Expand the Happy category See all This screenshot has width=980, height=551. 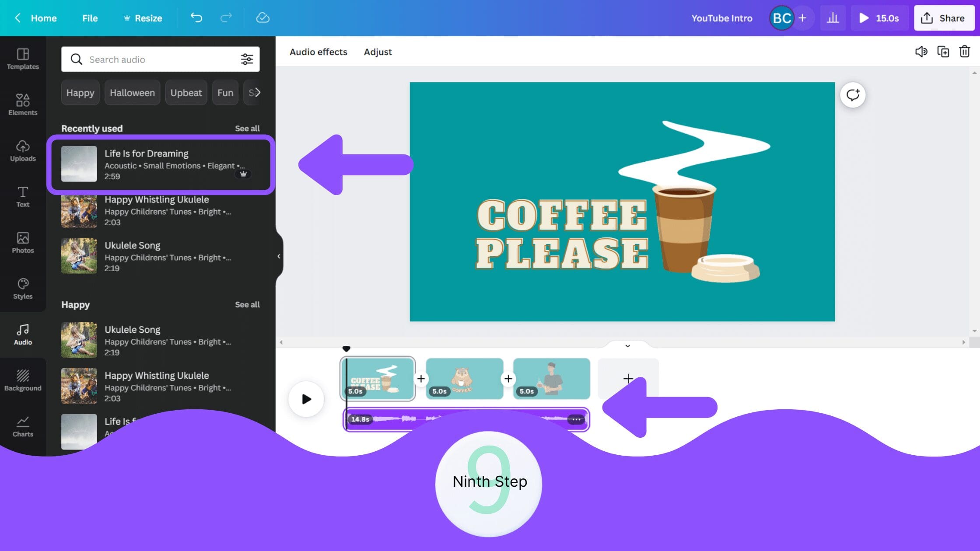coord(247,304)
